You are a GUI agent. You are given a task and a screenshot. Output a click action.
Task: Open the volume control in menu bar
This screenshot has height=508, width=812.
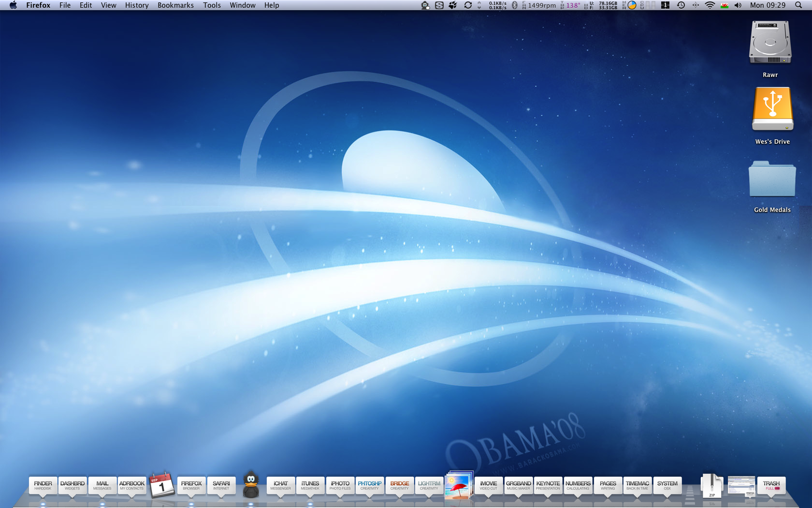[738, 5]
